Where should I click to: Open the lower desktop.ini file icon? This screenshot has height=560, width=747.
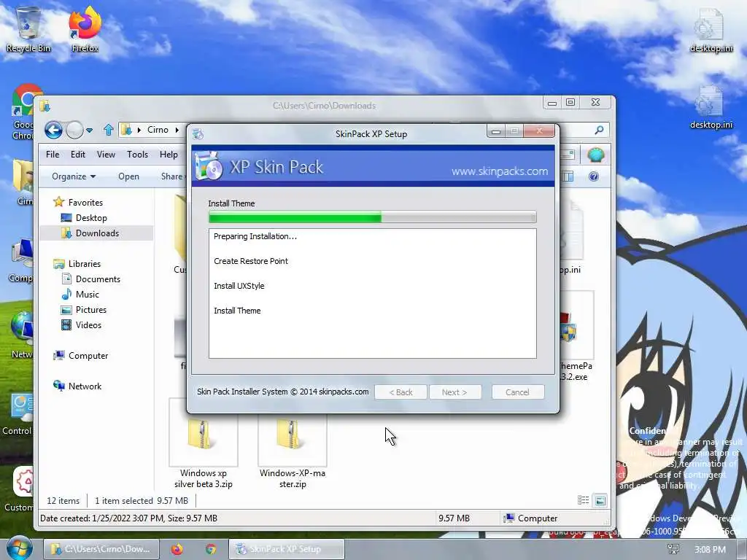711,107
